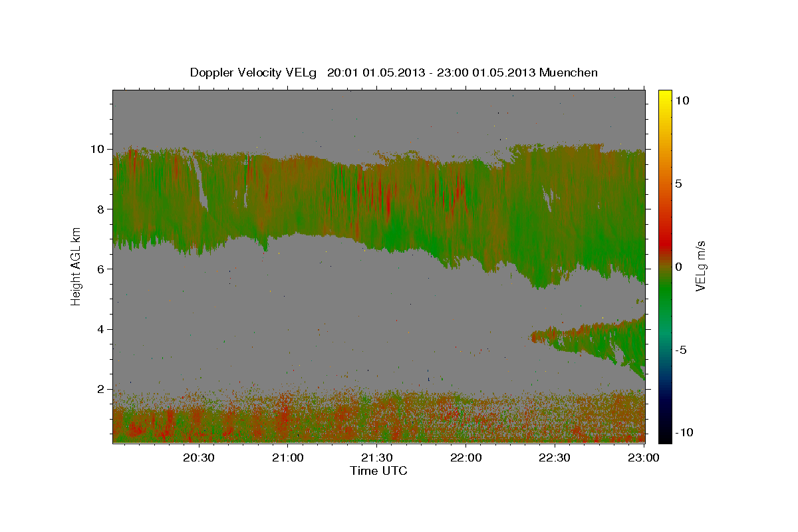Click the plot title "Doppler Velocity VELg"
Image resolution: width=798 pixels, height=532 pixels.
tap(254, 72)
